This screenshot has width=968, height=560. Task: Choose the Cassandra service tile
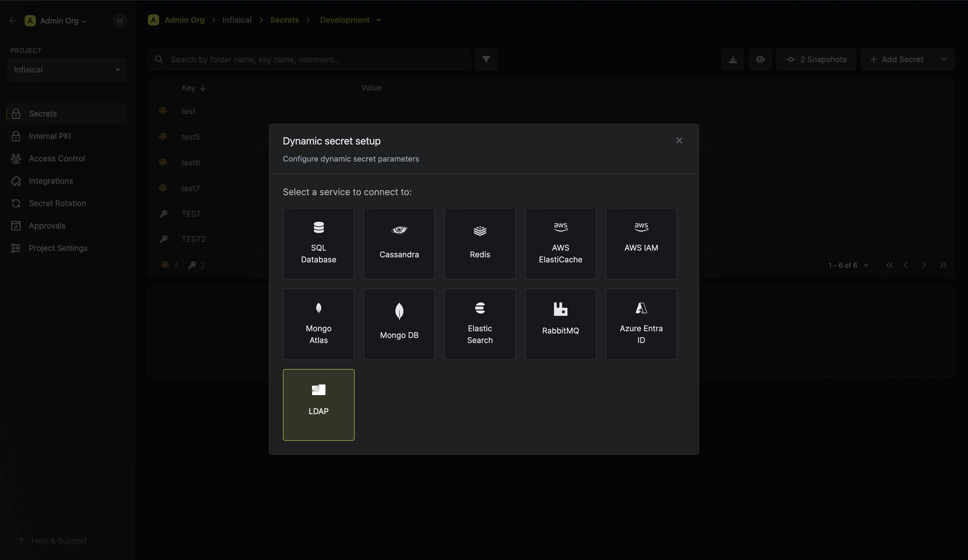[399, 244]
